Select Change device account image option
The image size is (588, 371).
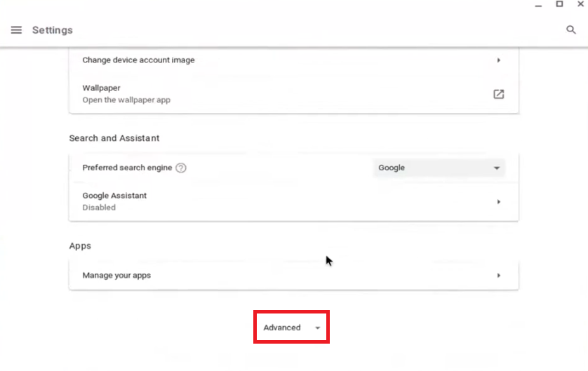click(138, 60)
